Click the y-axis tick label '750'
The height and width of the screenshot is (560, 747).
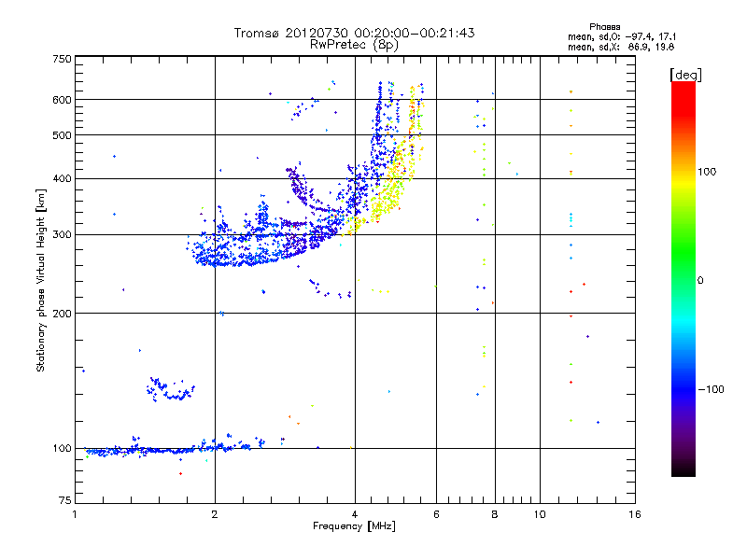[62, 59]
